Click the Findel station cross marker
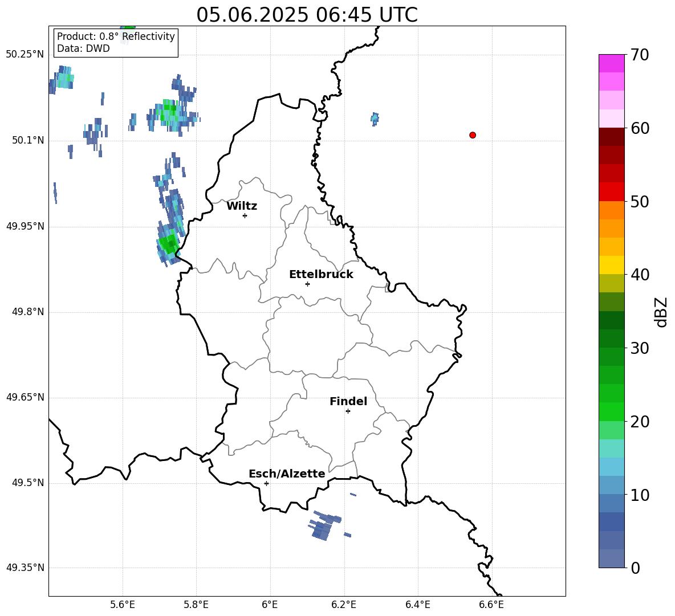 (348, 411)
